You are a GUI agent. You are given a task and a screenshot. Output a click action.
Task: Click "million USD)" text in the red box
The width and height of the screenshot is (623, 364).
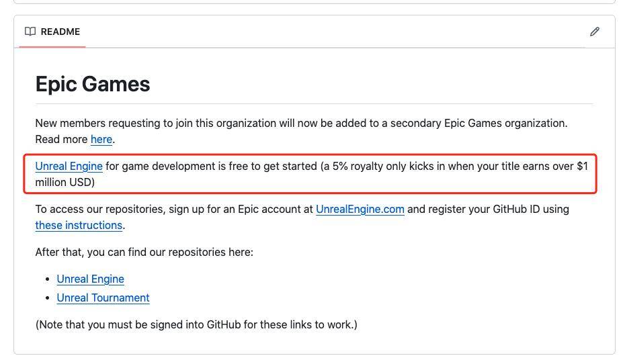pyautogui.click(x=65, y=182)
